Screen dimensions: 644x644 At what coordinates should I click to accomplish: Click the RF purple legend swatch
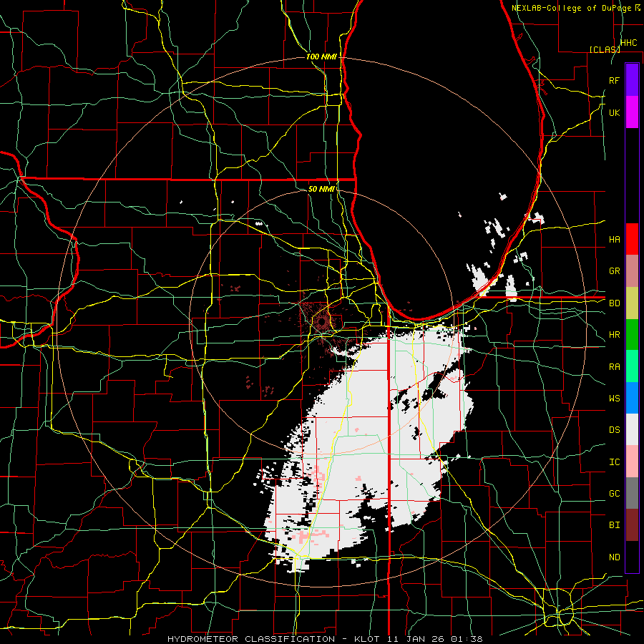click(x=632, y=80)
